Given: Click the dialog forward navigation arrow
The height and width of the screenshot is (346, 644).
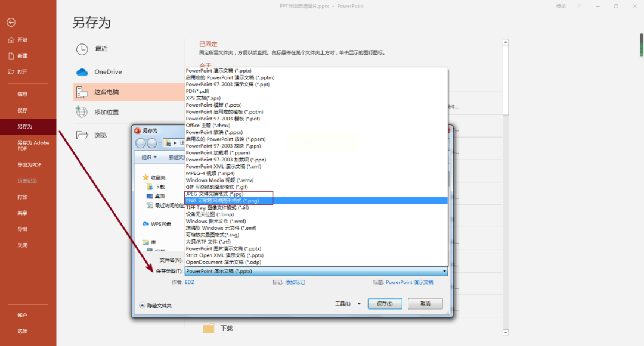Looking at the screenshot, I should pos(151,143).
